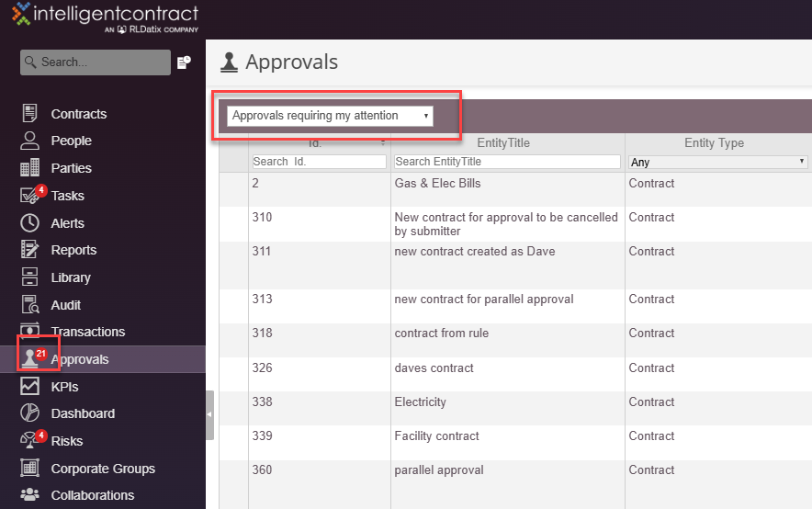
Task: Open the Corporate Groups menu item
Action: pyautogui.click(x=103, y=469)
